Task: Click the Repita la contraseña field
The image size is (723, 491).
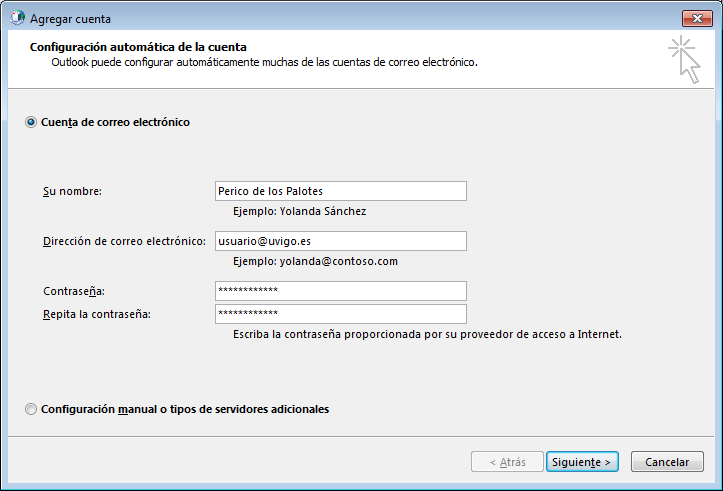Action: (x=340, y=314)
